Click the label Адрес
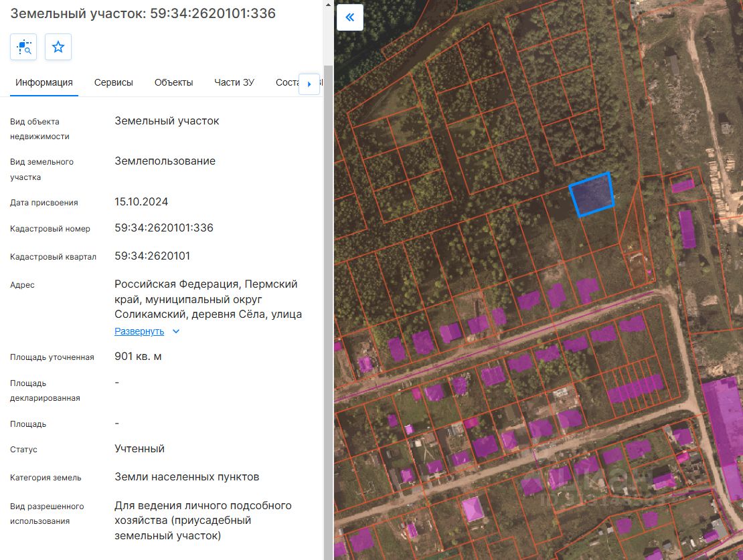This screenshot has width=743, height=560. click(22, 285)
